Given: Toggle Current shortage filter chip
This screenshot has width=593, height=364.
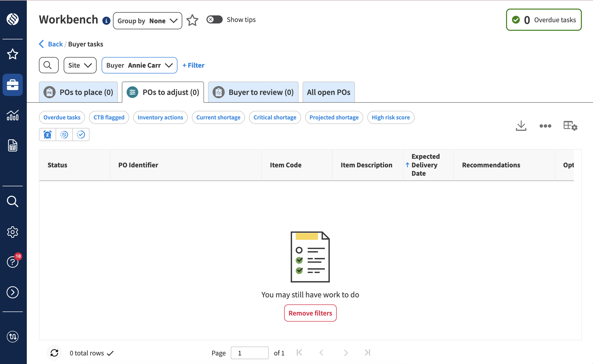Looking at the screenshot, I should point(218,117).
